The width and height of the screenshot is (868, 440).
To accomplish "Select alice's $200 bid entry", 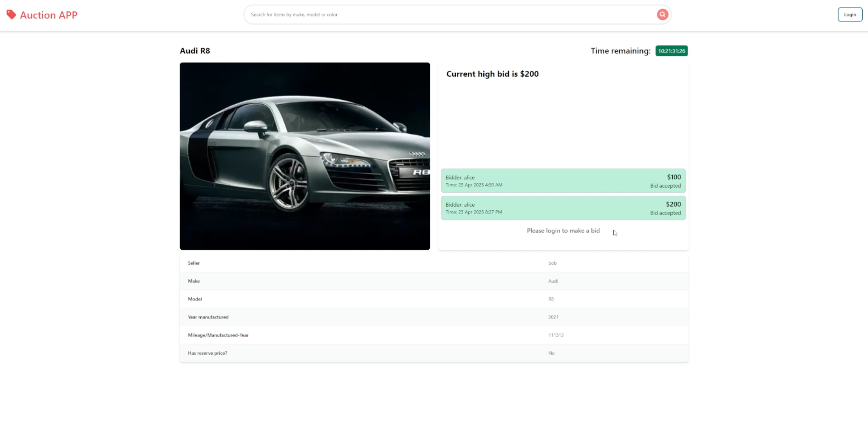I will (x=563, y=208).
